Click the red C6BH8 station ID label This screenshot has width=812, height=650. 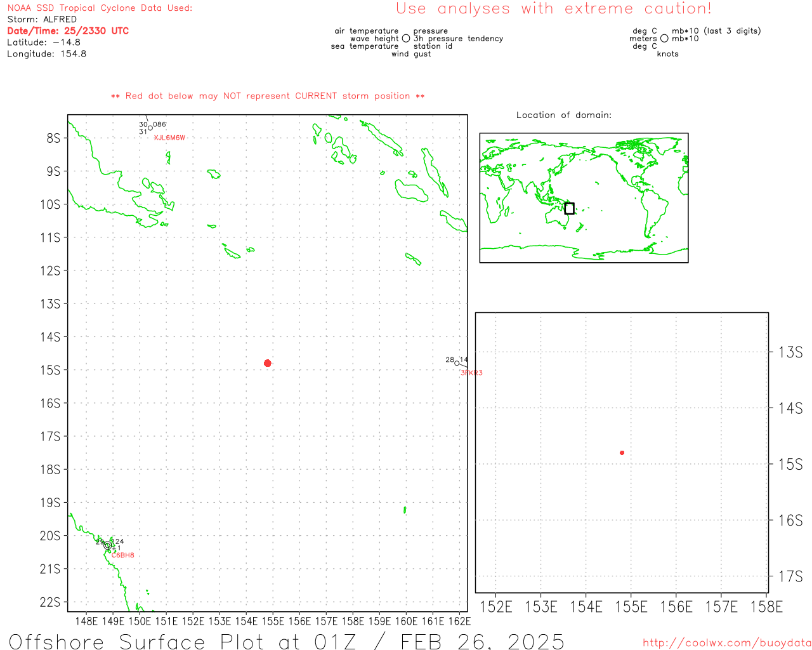coord(123,555)
